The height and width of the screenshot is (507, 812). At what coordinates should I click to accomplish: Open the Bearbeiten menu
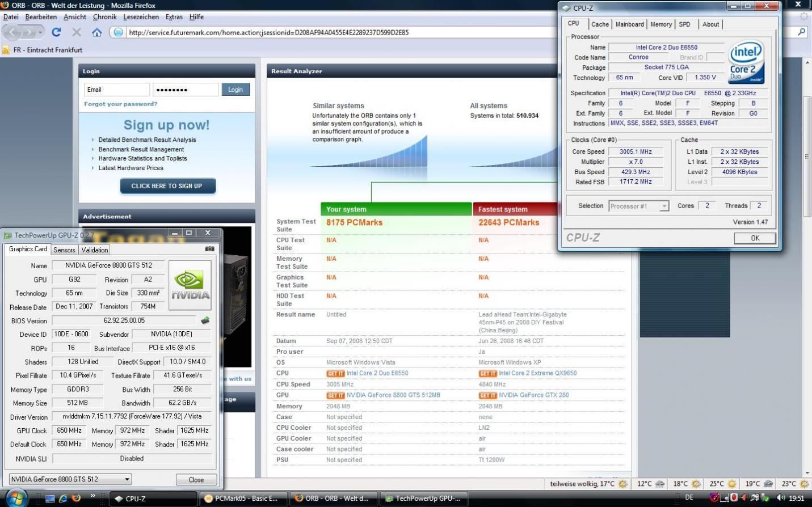(41, 17)
